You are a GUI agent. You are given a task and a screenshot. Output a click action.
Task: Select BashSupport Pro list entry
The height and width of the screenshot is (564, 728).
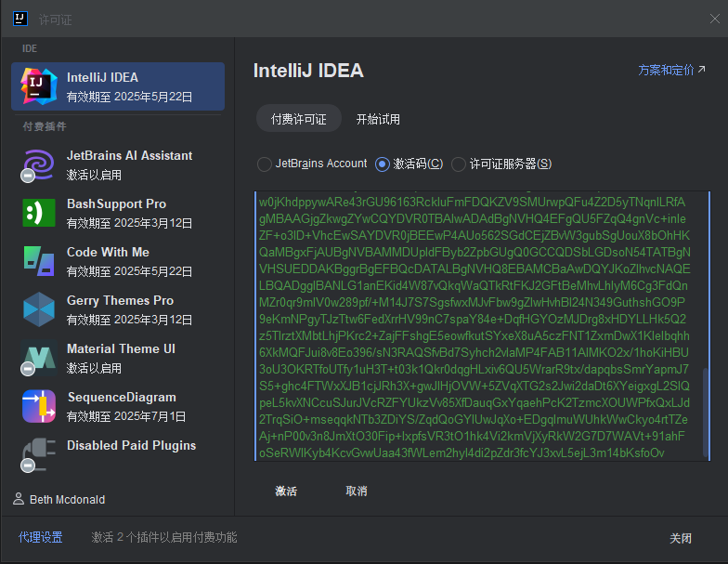point(118,213)
